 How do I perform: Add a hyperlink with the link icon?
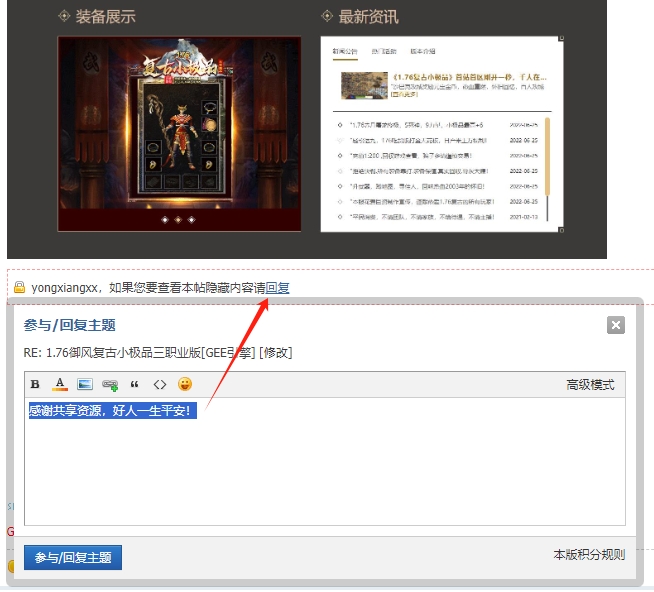(x=110, y=385)
